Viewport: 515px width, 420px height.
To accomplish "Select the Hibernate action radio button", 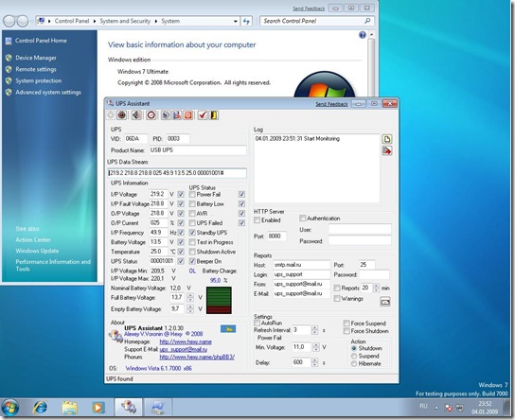I will (x=354, y=364).
